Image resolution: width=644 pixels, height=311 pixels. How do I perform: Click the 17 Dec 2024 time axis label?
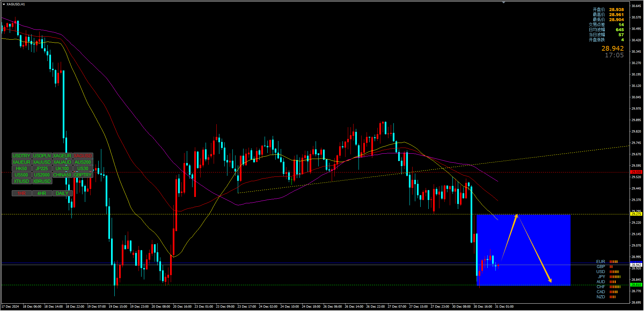10,307
